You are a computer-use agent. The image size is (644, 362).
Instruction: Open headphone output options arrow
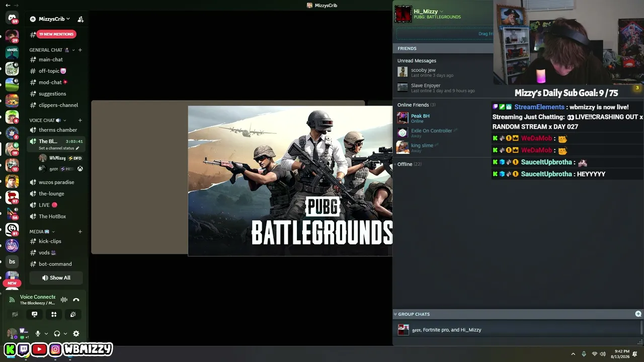(x=65, y=333)
